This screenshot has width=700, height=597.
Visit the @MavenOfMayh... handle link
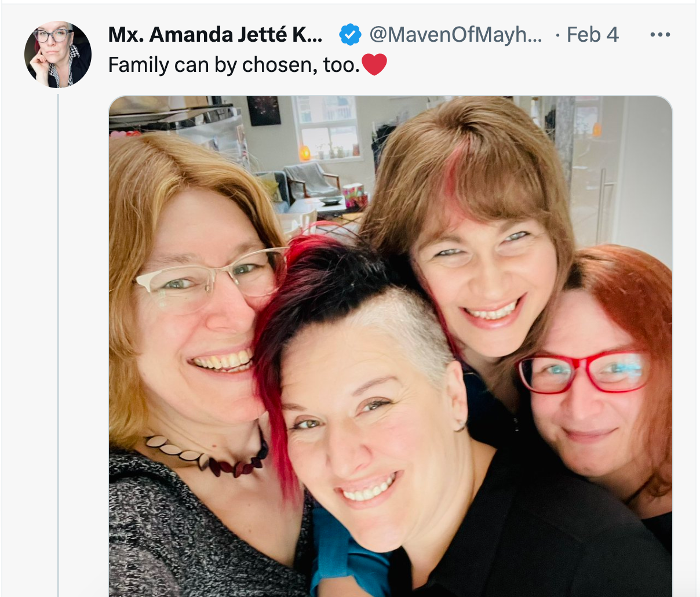455,35
